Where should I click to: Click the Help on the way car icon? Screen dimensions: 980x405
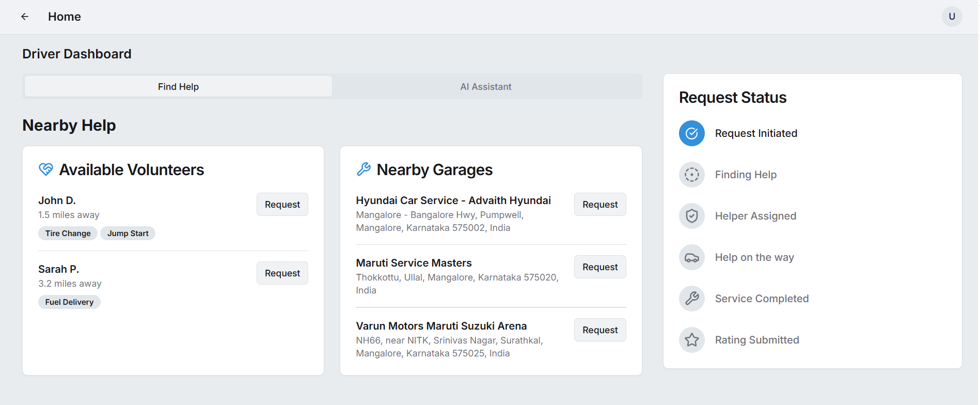point(691,257)
